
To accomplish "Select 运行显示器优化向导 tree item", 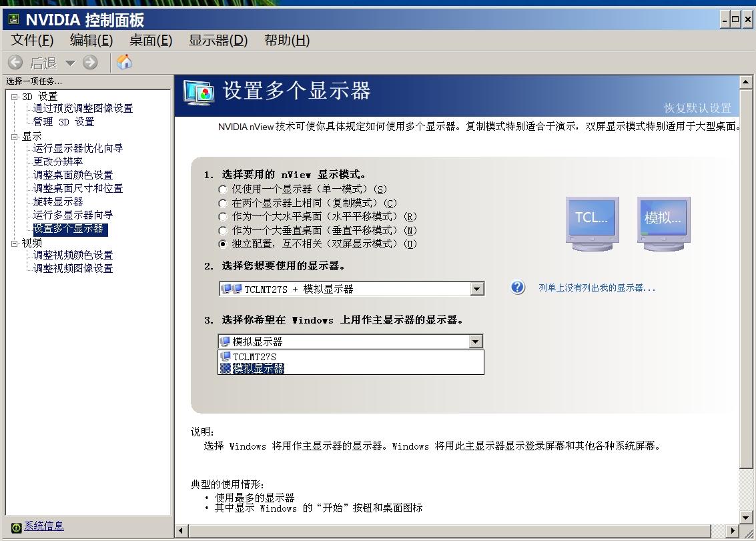I will point(78,149).
